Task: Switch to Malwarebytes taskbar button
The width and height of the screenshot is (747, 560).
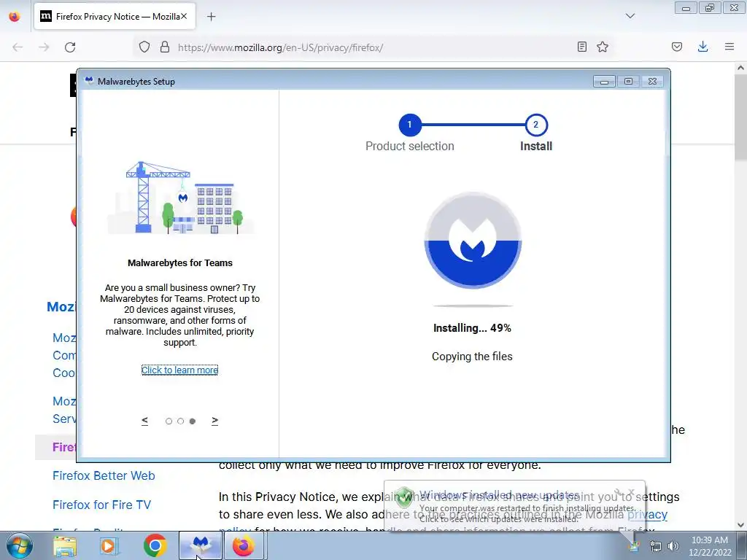Action: [x=201, y=545]
